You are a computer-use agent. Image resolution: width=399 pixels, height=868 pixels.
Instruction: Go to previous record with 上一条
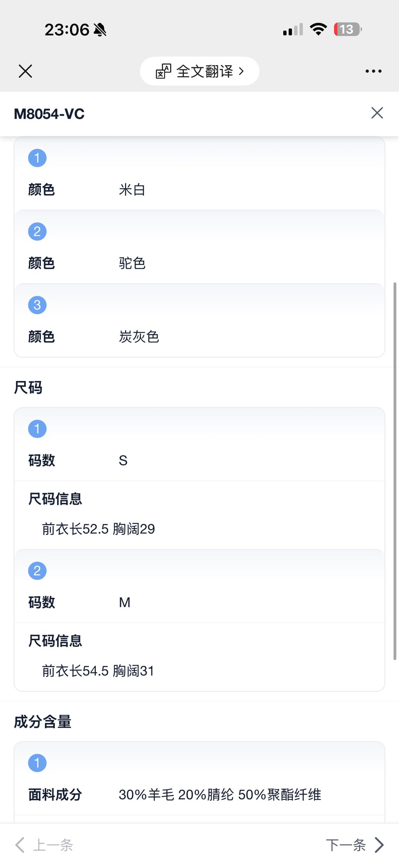53,845
